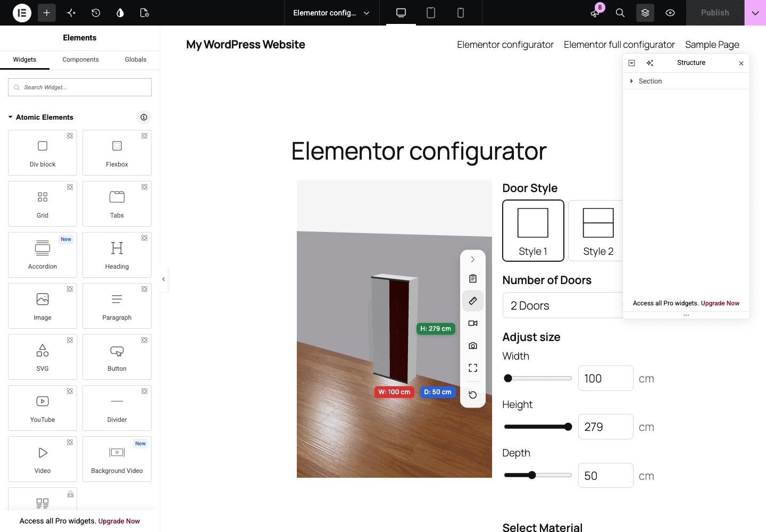This screenshot has height=532, width=766.
Task: Select the Paragraph widget
Action: click(117, 306)
